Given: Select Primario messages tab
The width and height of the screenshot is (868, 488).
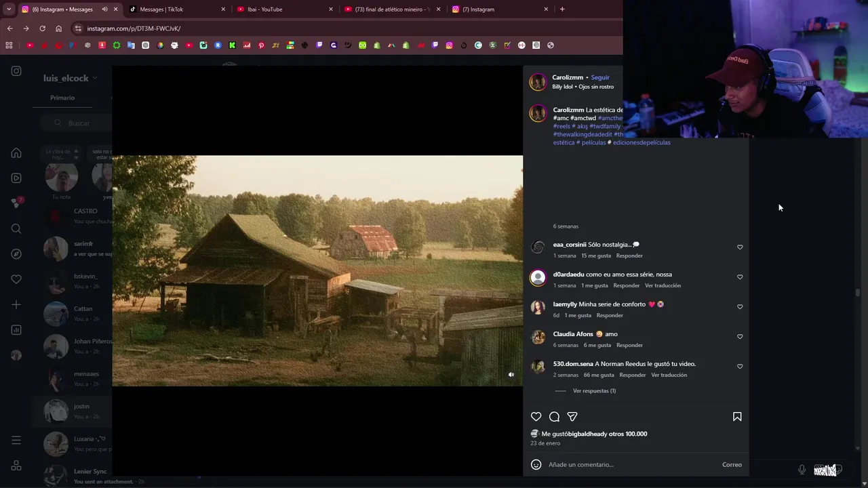Looking at the screenshot, I should [x=62, y=98].
